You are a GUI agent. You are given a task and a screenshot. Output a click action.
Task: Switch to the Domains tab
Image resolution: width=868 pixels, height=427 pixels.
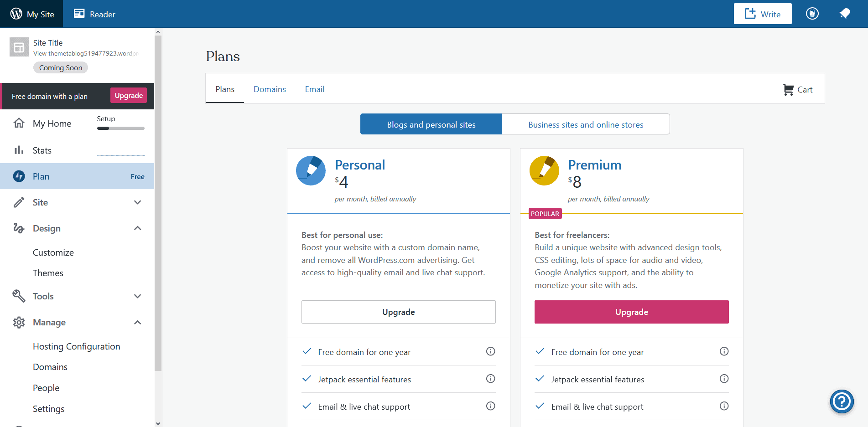pyautogui.click(x=270, y=89)
